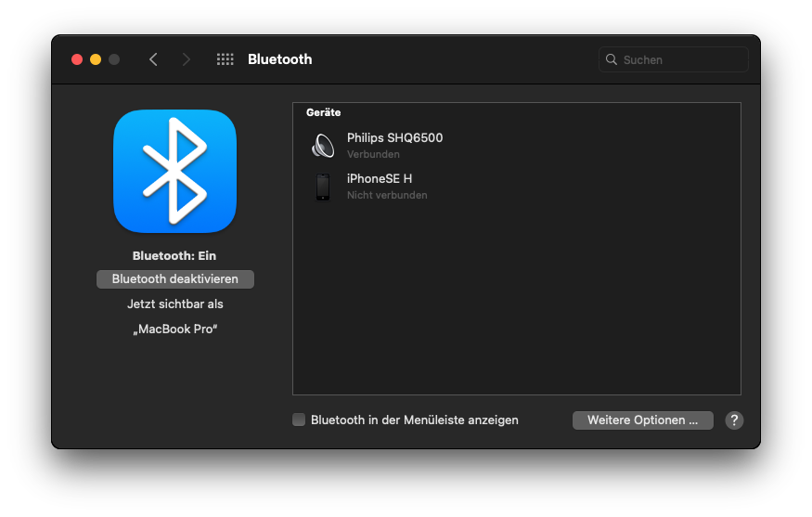Image resolution: width=812 pixels, height=517 pixels.
Task: Click the magnifier icon in the search field
Action: [x=612, y=59]
